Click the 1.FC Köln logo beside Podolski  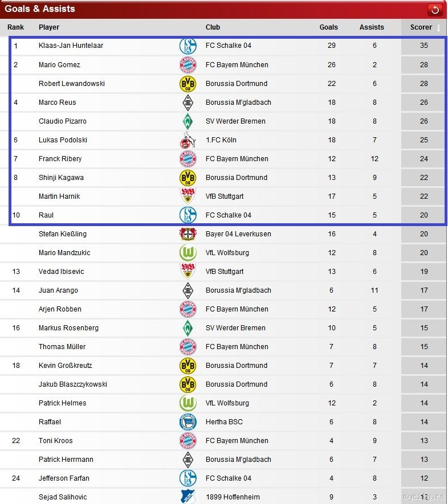pyautogui.click(x=188, y=140)
